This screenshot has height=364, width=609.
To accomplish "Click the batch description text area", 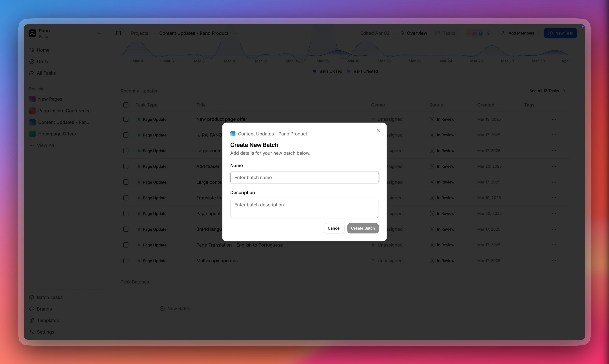I will [x=304, y=208].
